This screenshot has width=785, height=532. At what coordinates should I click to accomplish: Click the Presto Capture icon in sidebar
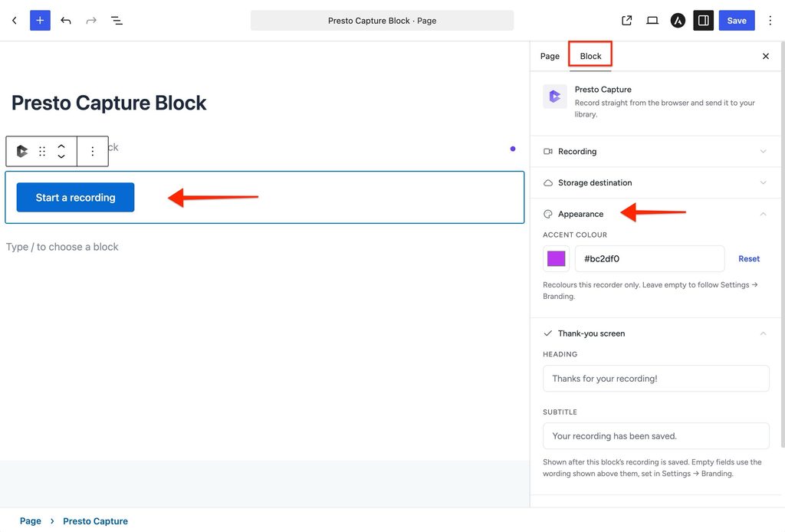(555, 96)
